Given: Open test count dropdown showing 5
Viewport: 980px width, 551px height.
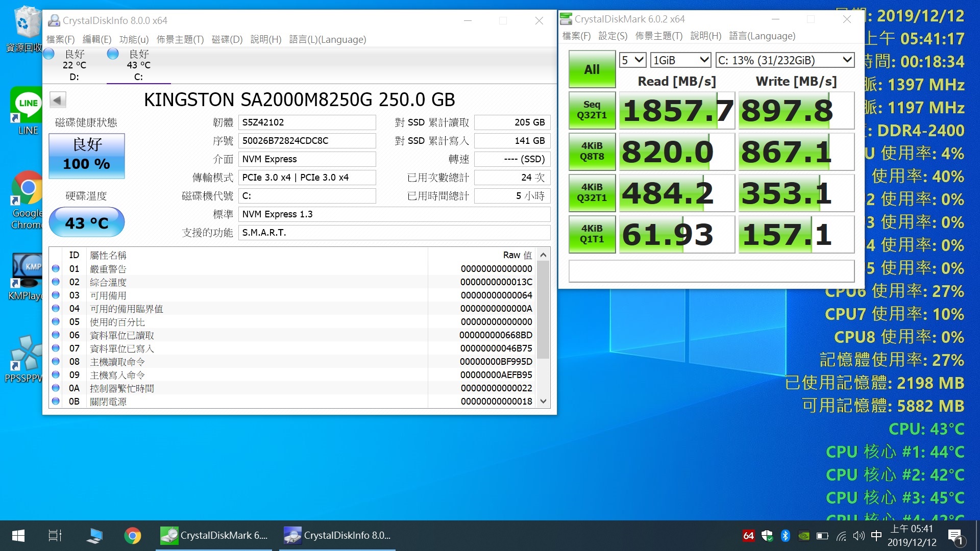Looking at the screenshot, I should coord(633,60).
